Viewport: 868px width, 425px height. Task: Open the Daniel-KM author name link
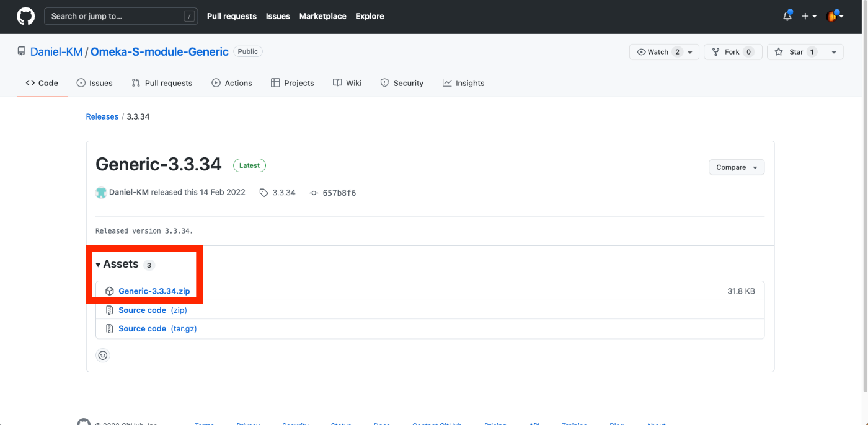[x=129, y=193]
